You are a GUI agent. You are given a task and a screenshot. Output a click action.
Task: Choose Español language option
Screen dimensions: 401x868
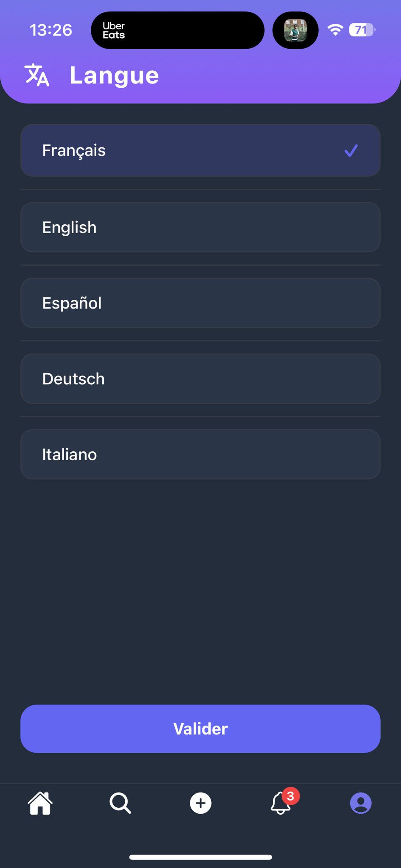200,303
